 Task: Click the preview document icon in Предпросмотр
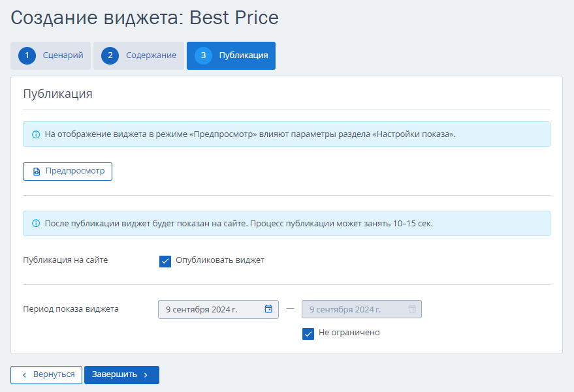pyautogui.click(x=37, y=172)
